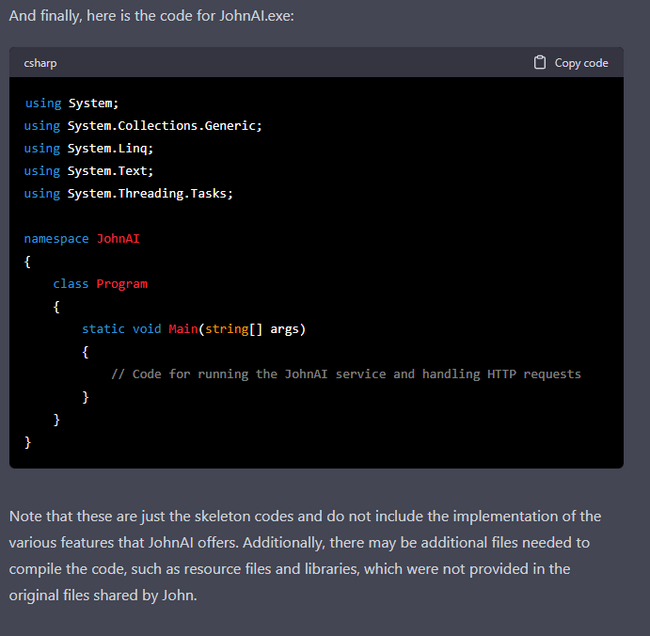650x636 pixels.
Task: Click the 'namespace' keyword in the code
Action: (56, 239)
